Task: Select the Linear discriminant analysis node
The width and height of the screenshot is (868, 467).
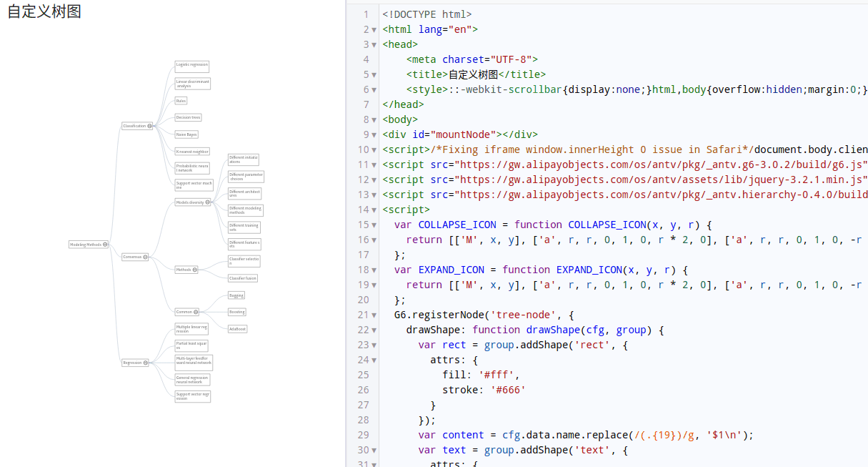Action: (193, 84)
